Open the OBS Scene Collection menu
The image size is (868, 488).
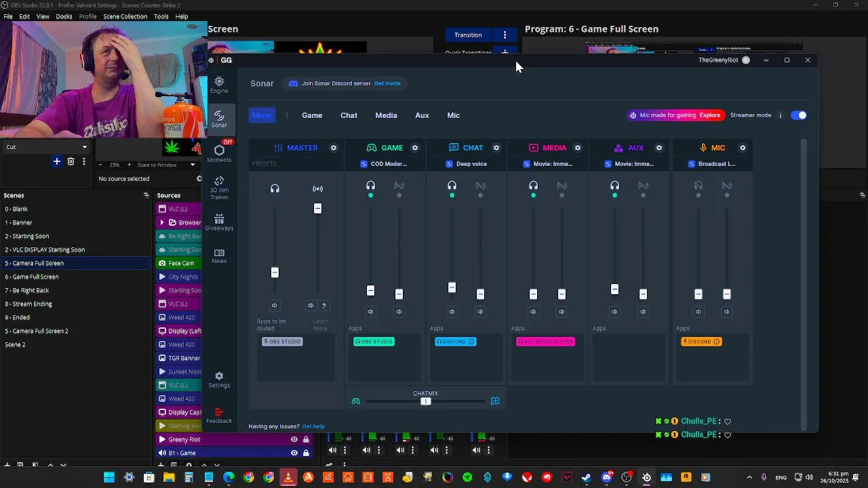tap(125, 16)
